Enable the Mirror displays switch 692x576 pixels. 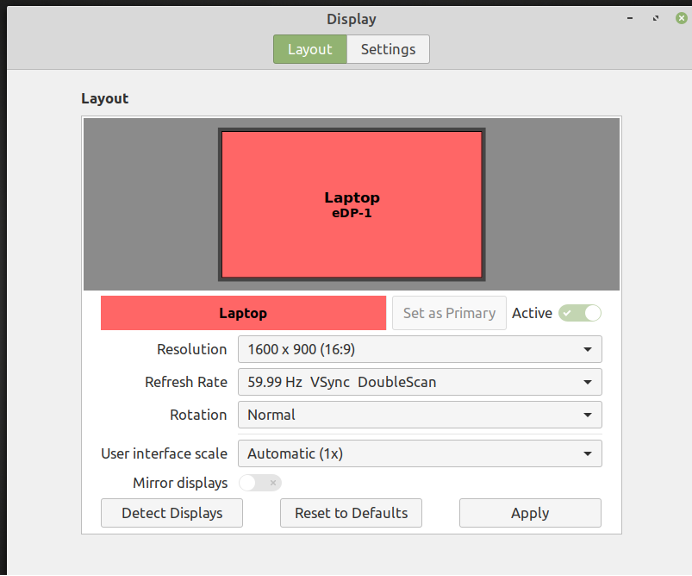(x=260, y=483)
